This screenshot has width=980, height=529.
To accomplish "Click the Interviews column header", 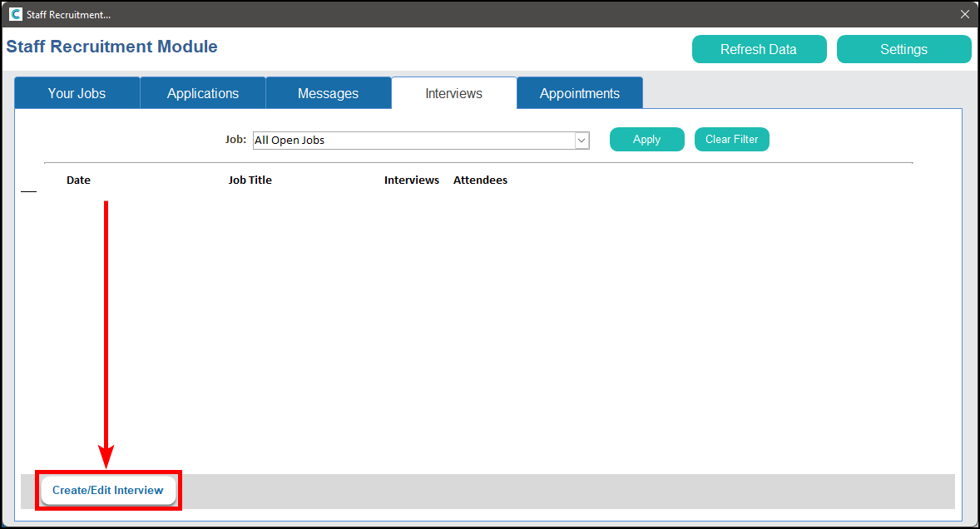I will click(x=411, y=180).
